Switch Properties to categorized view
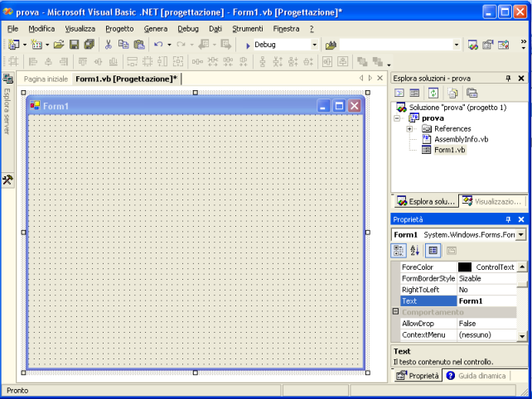The image size is (532, 399). click(x=399, y=251)
